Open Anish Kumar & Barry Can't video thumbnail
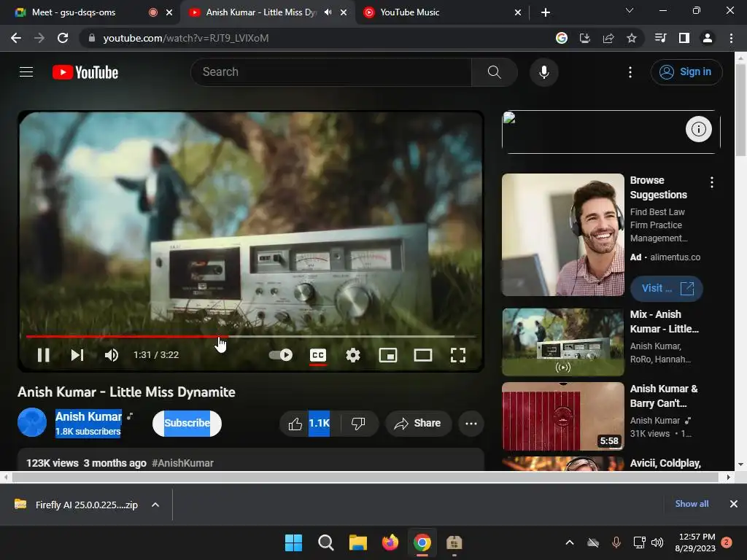The image size is (747, 560). 562,416
